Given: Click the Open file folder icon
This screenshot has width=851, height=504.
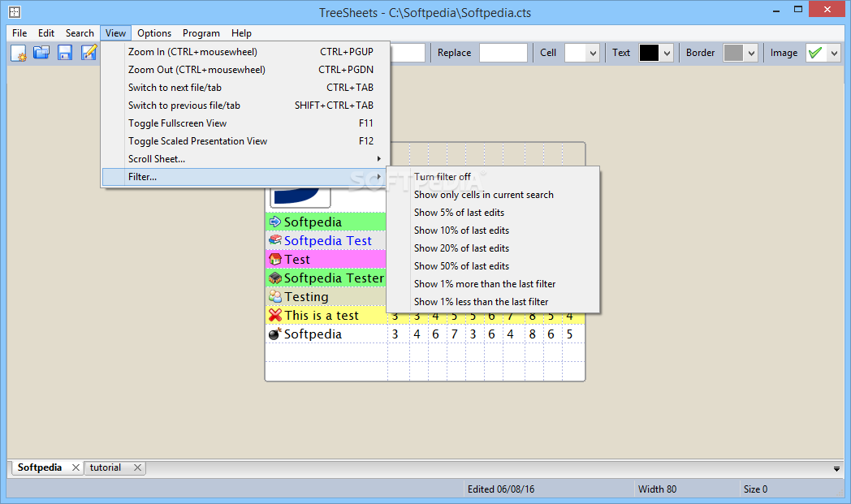Looking at the screenshot, I should (41, 53).
